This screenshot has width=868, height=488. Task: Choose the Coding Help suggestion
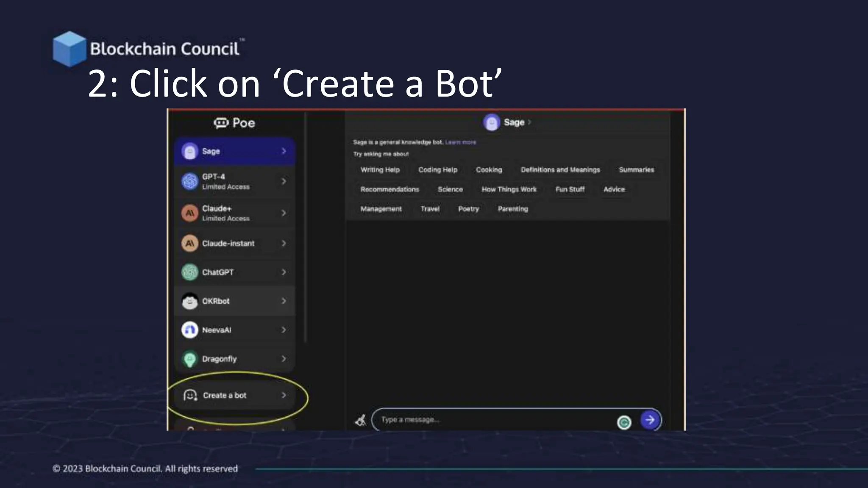pos(438,170)
